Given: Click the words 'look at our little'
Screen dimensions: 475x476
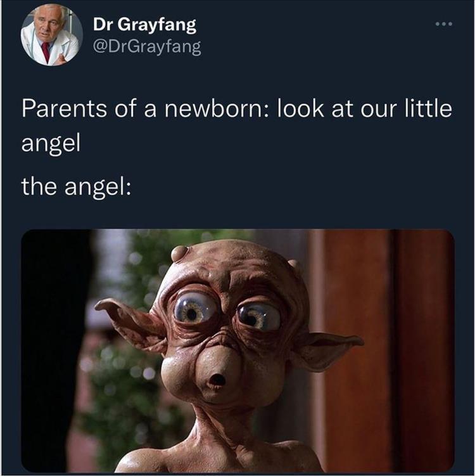Looking at the screenshot, I should pyautogui.click(x=364, y=108).
